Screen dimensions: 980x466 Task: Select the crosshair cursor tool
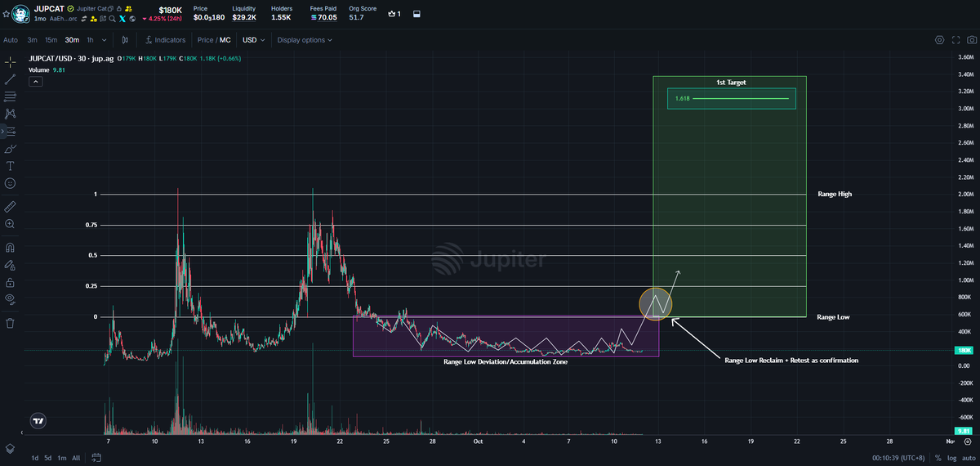click(10, 62)
